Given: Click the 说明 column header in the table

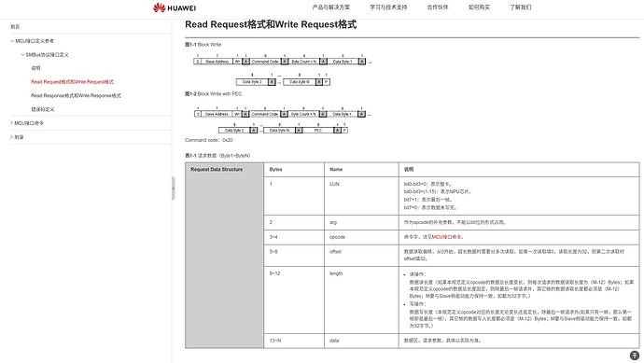Looking at the screenshot, I should (x=519, y=170).
